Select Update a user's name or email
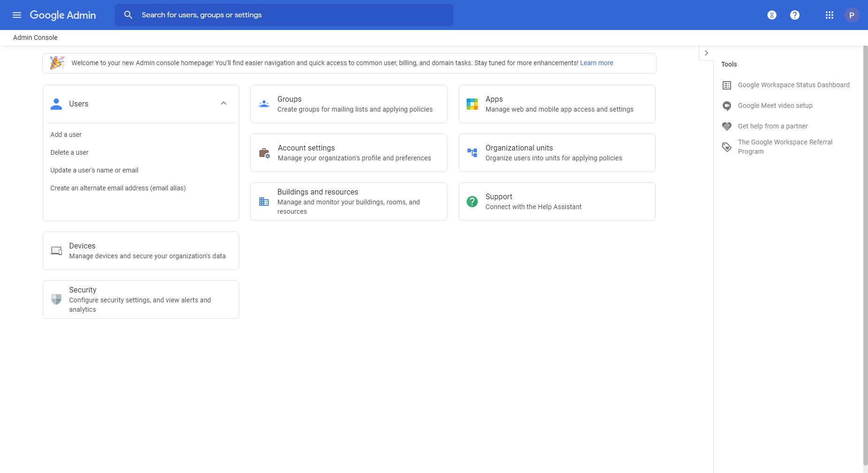Screen dimensions: 868x473 [x=94, y=170]
